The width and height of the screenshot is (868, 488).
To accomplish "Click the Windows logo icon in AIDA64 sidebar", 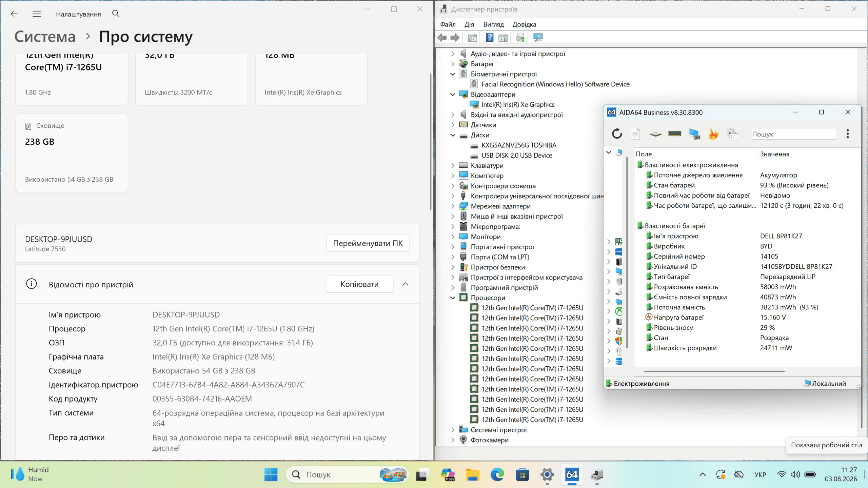I will click(619, 251).
